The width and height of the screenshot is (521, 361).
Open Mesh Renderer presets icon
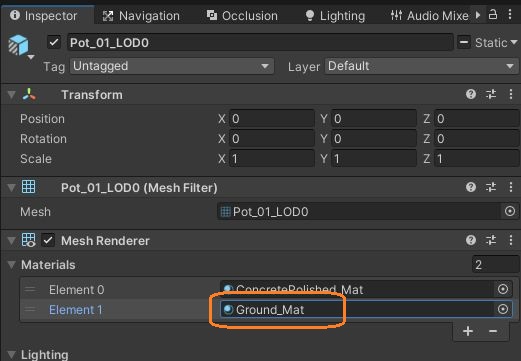(x=491, y=240)
